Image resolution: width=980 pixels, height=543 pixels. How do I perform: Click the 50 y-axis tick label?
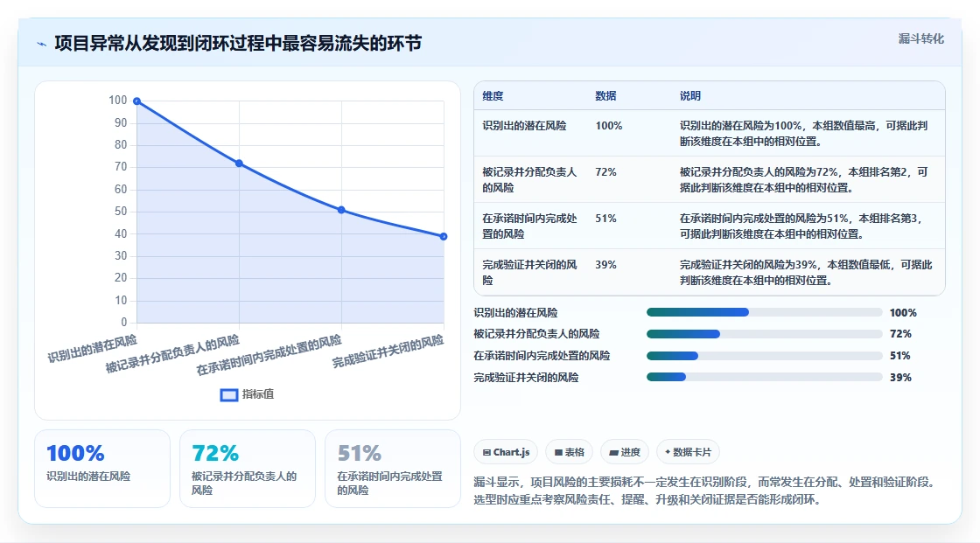pos(121,212)
